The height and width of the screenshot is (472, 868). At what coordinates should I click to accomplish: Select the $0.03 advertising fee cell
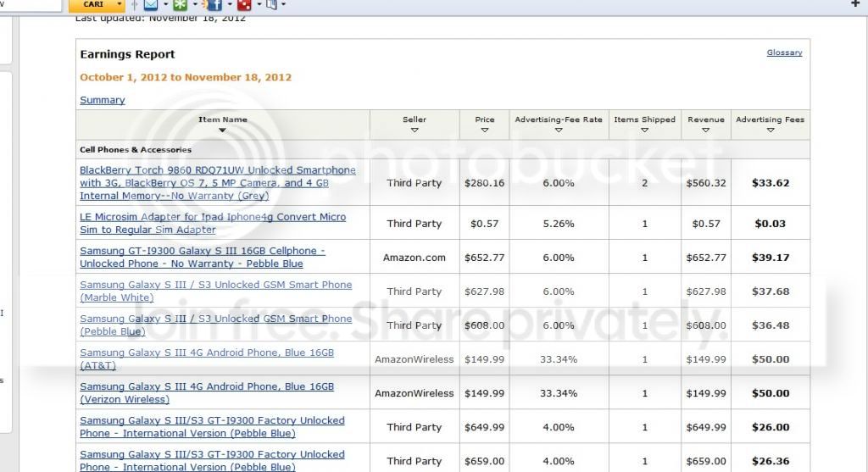click(770, 224)
